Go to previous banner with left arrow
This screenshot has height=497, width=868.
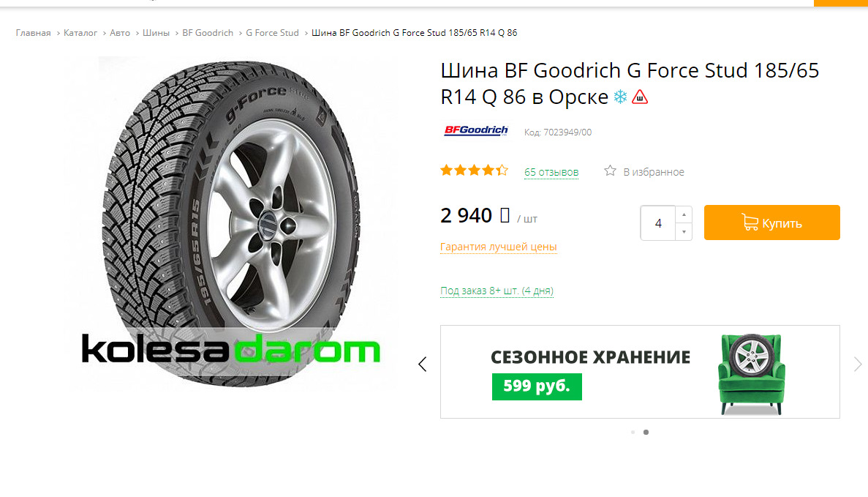(x=422, y=364)
